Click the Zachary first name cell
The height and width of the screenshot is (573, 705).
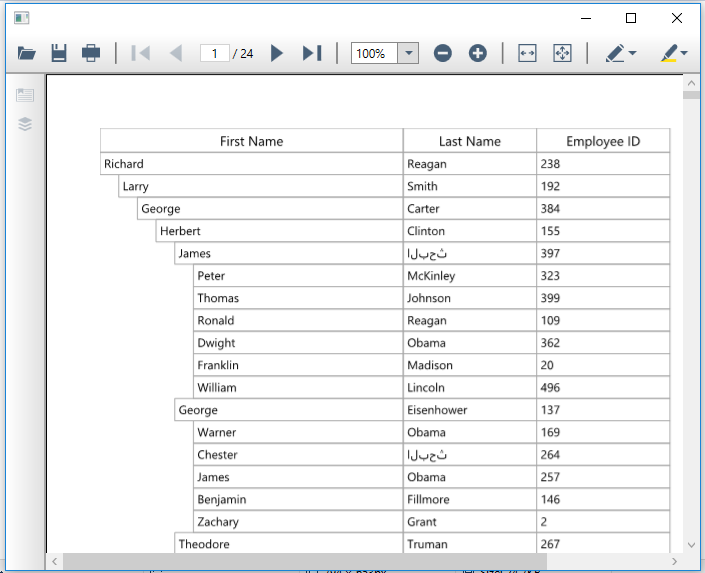point(298,522)
